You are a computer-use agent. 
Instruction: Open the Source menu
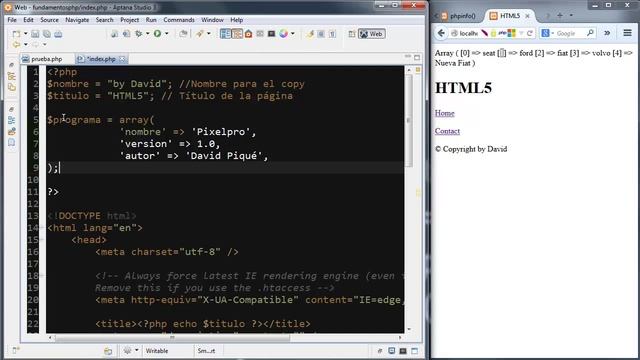(49, 20)
